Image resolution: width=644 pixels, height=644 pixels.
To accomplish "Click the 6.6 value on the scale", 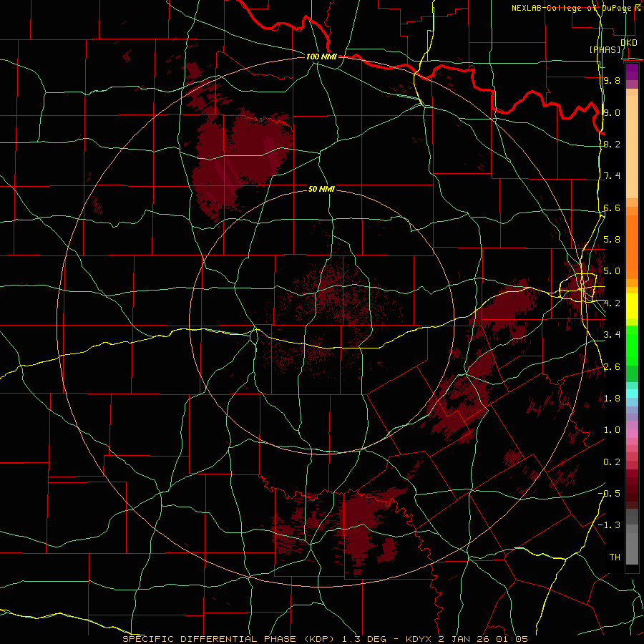I will [612, 208].
